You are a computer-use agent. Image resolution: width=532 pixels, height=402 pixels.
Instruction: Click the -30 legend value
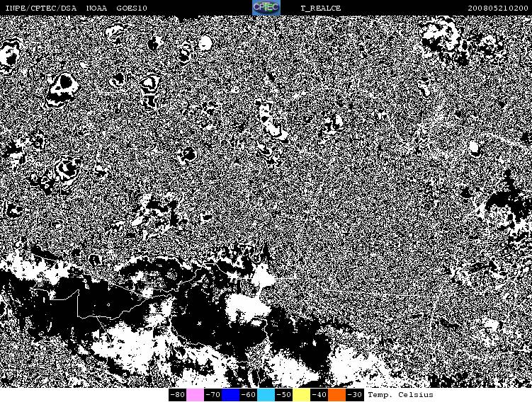[x=354, y=395]
